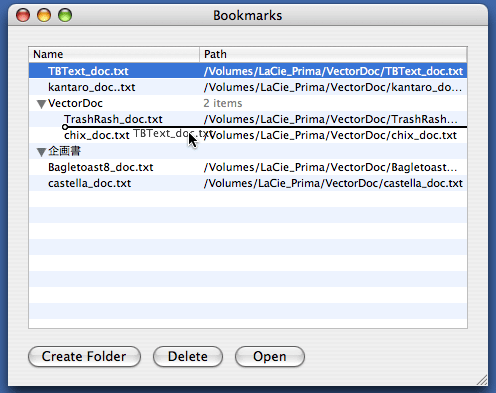Sort by the Path column header
Image resolution: width=496 pixels, height=393 pixels.
point(333,54)
